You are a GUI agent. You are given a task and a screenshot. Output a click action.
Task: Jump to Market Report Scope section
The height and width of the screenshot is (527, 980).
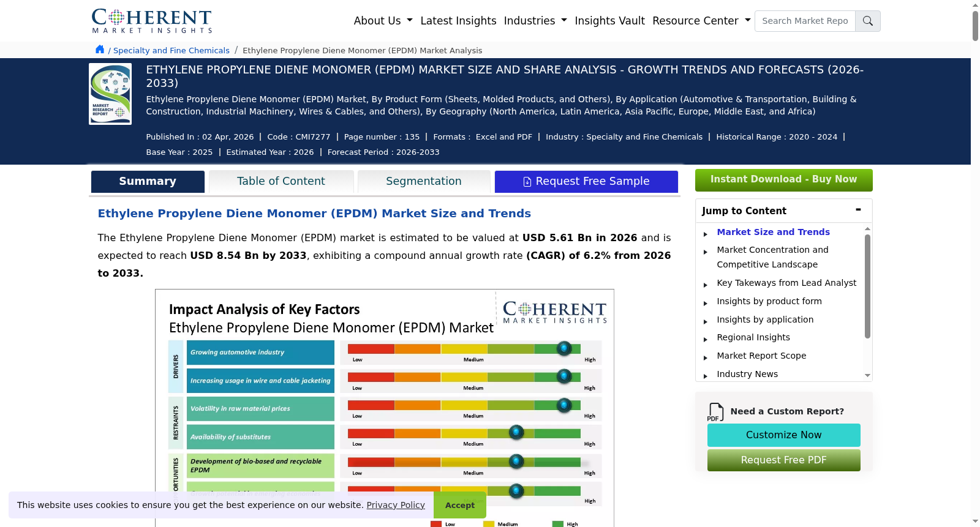tap(761, 356)
